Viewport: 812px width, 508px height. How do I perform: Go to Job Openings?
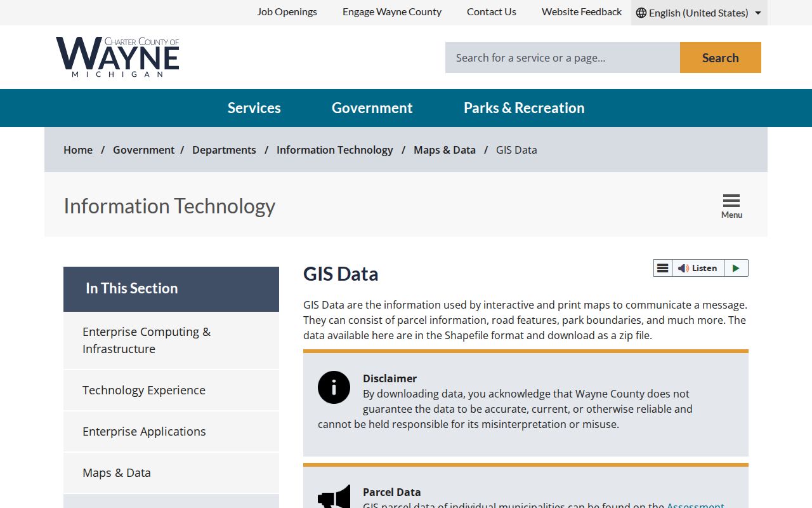287,12
